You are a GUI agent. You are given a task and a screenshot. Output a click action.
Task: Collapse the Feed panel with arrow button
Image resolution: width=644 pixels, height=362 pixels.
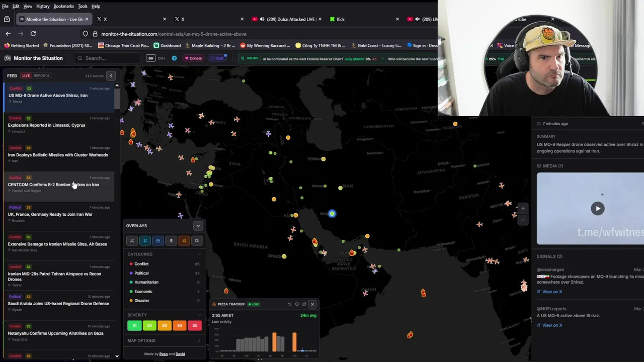point(111,76)
